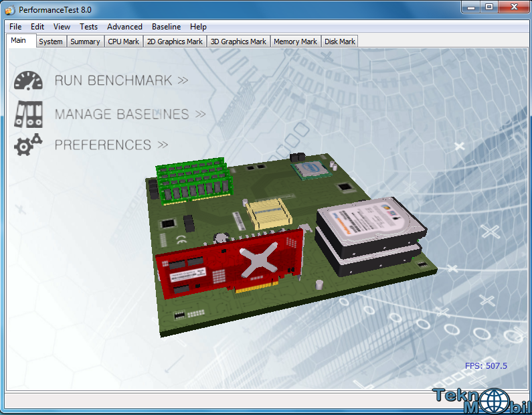
Task: Switch to the Disk Mark tab
Action: pyautogui.click(x=340, y=41)
